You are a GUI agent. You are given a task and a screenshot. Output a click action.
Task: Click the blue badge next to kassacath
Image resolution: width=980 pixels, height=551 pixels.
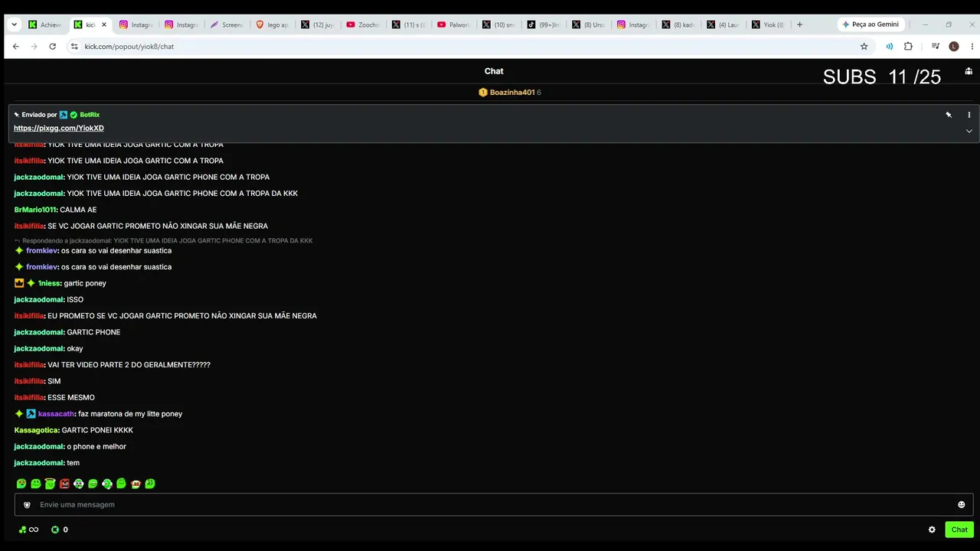[x=31, y=414]
